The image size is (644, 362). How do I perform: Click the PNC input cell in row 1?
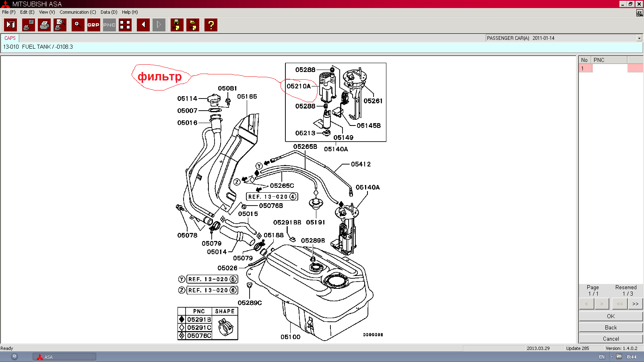[609, 68]
